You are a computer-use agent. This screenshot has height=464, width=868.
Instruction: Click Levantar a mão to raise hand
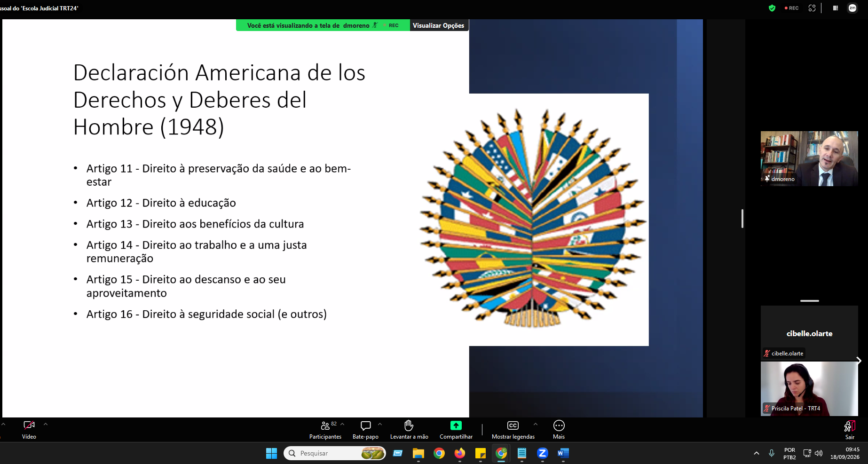coord(409,430)
